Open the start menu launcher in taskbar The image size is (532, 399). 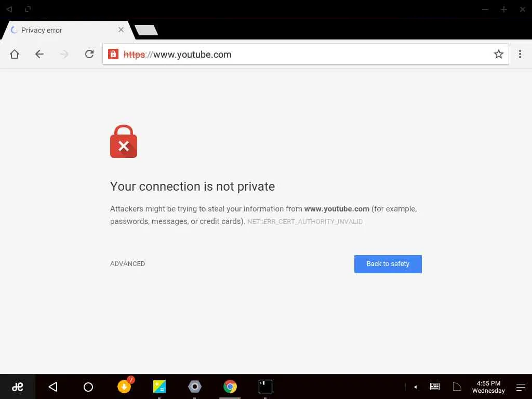18,387
